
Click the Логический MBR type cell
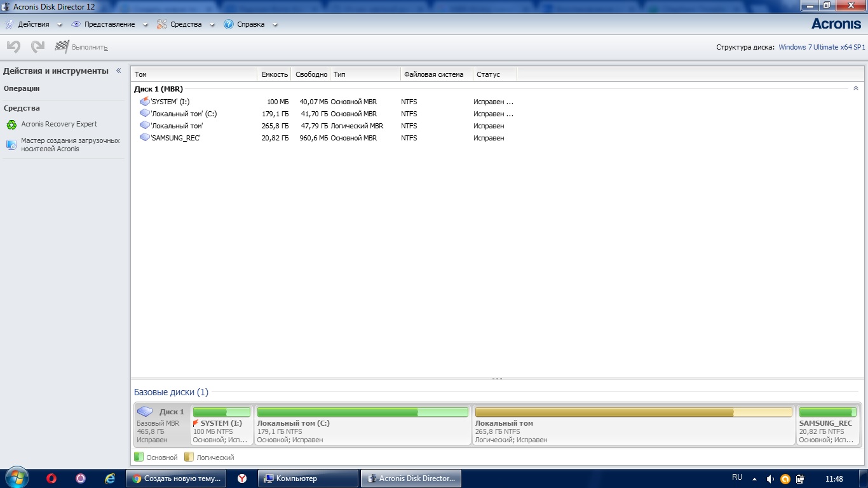click(x=357, y=126)
